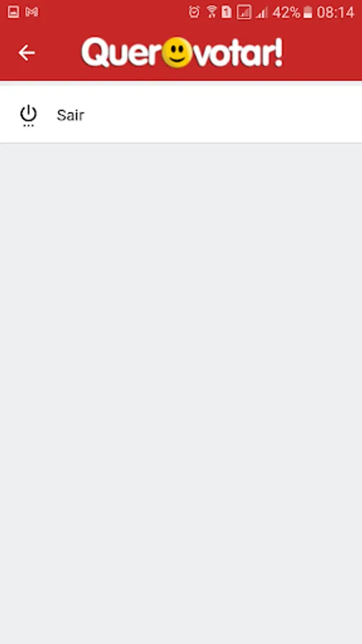This screenshot has width=362, height=644.
Task: Tap blank white space in Sair row
Action: (222, 114)
